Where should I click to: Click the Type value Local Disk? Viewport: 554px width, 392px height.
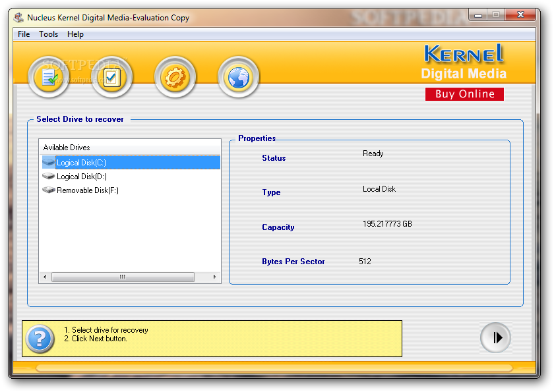tap(379, 189)
